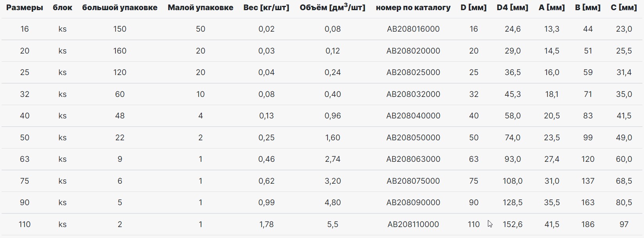Select catalog number AB208110000
Screen dimensions: 644x238
tap(413, 224)
